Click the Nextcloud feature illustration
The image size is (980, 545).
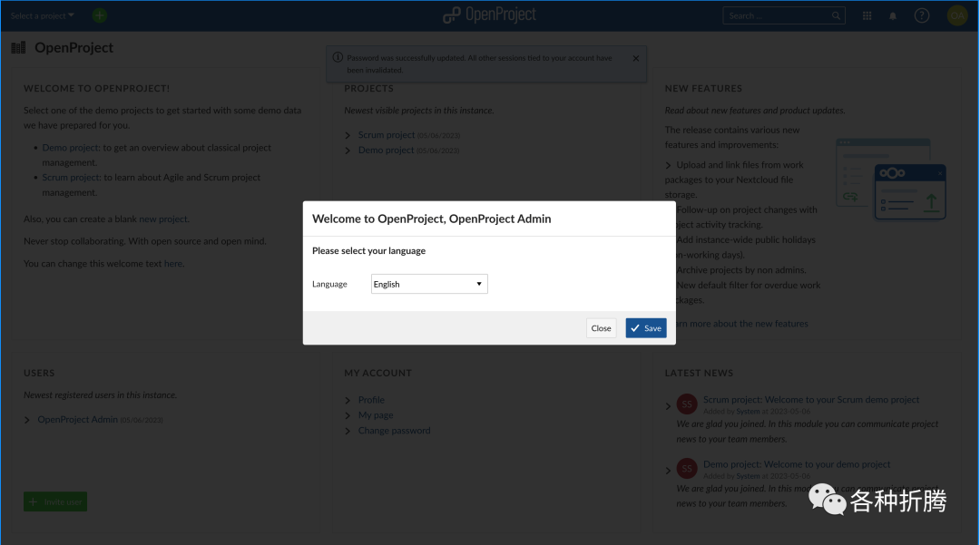click(x=891, y=180)
